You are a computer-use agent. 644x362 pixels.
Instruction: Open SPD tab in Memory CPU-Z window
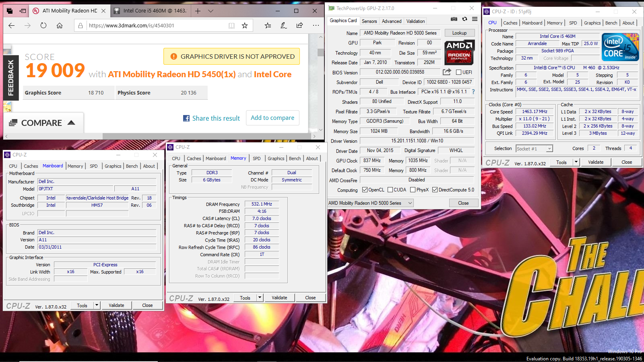point(257,158)
